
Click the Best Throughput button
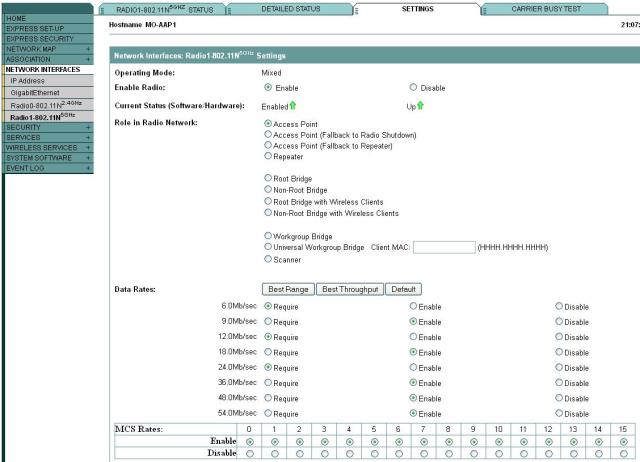click(x=349, y=289)
